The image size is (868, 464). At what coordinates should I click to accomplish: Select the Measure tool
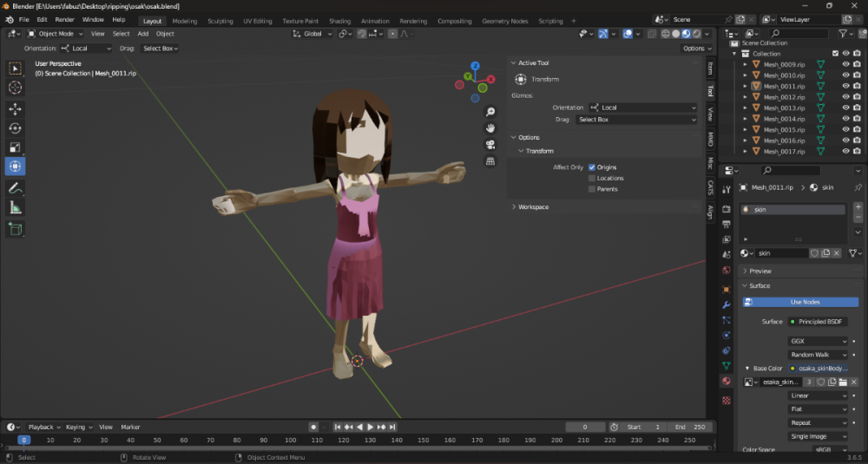(16, 207)
